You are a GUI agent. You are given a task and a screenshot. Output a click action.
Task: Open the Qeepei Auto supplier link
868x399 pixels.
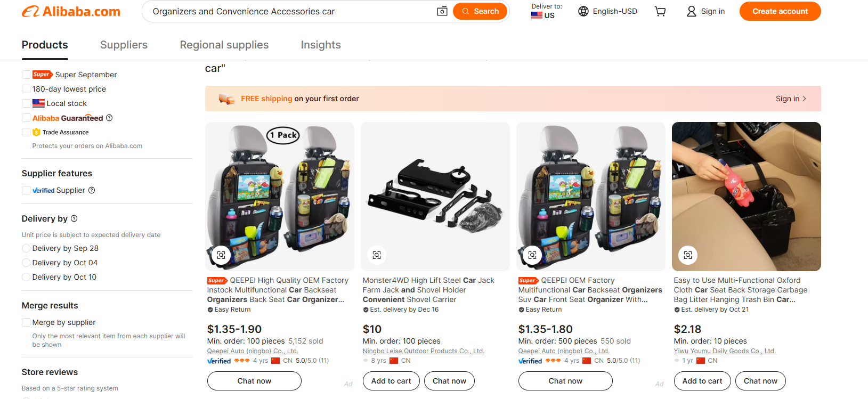[252, 351]
